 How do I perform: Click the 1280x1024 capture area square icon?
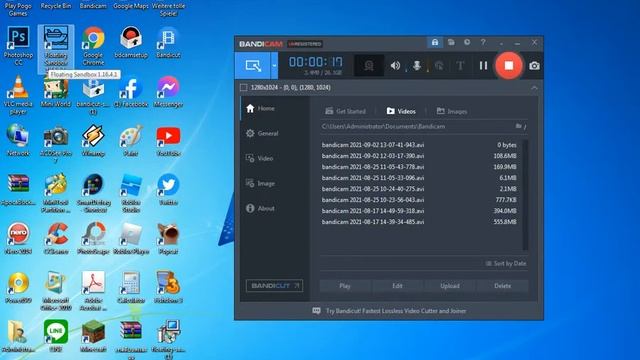[244, 87]
